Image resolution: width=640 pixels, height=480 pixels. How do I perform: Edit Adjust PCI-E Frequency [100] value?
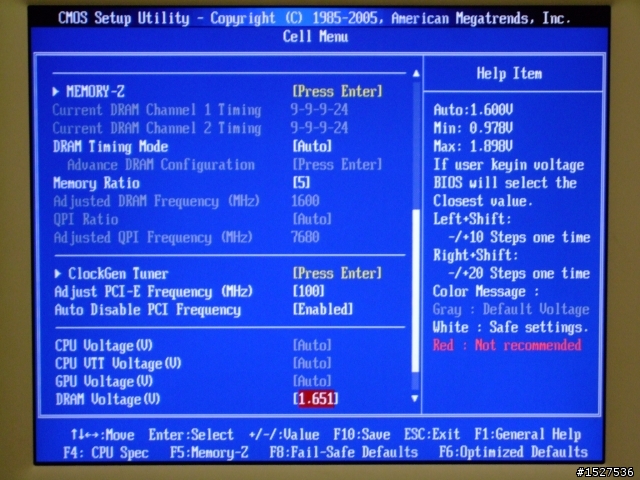pyautogui.click(x=309, y=291)
